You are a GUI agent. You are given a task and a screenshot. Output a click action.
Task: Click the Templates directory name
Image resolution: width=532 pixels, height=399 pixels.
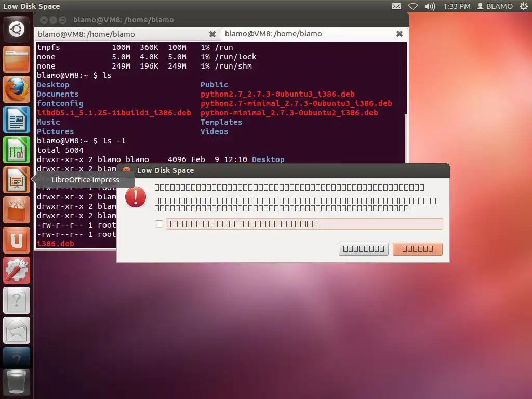(221, 122)
